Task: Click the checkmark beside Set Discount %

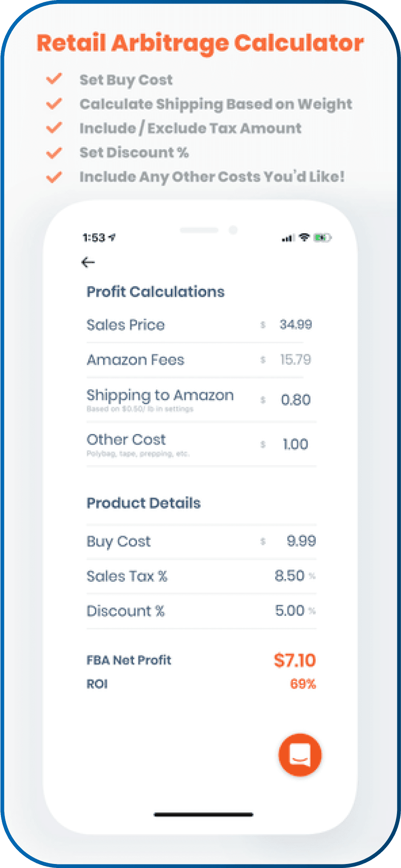Action: [54, 153]
